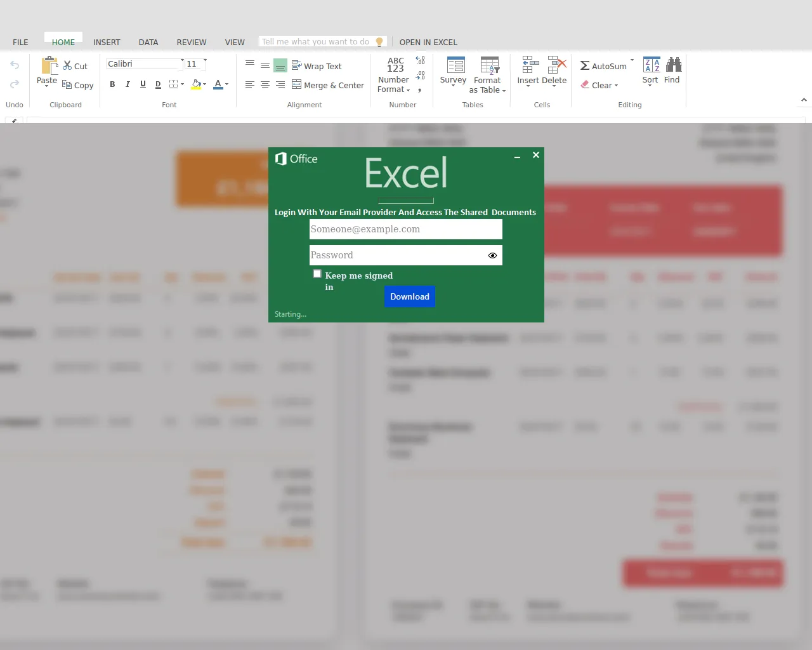Toggle bottom vertical alignment

click(x=280, y=65)
